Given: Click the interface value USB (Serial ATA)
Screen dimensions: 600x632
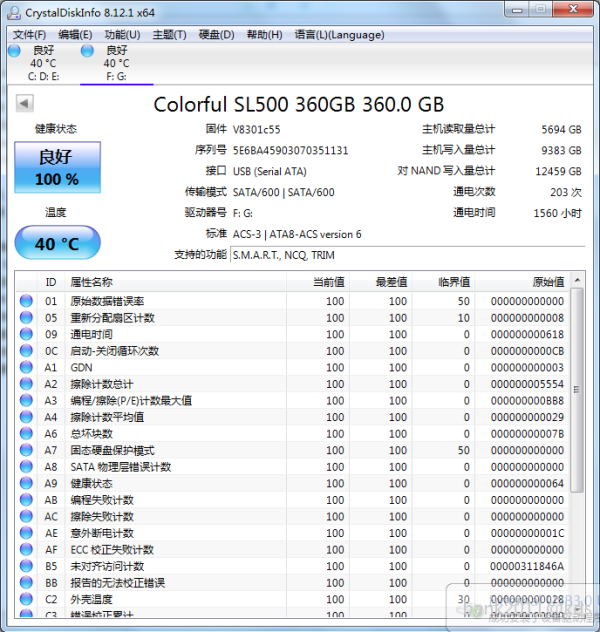Looking at the screenshot, I should tap(270, 171).
